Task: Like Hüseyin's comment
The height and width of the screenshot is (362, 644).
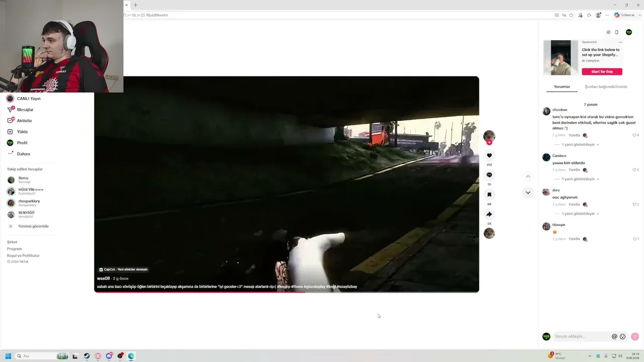Action: click(634, 239)
